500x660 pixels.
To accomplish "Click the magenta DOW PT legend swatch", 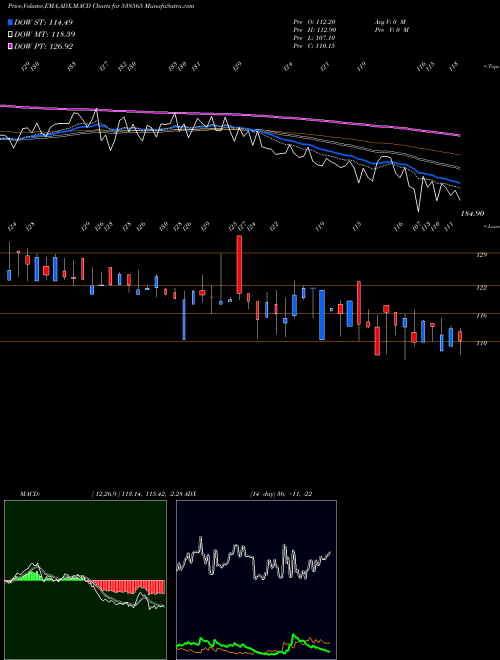I will (x=10, y=46).
